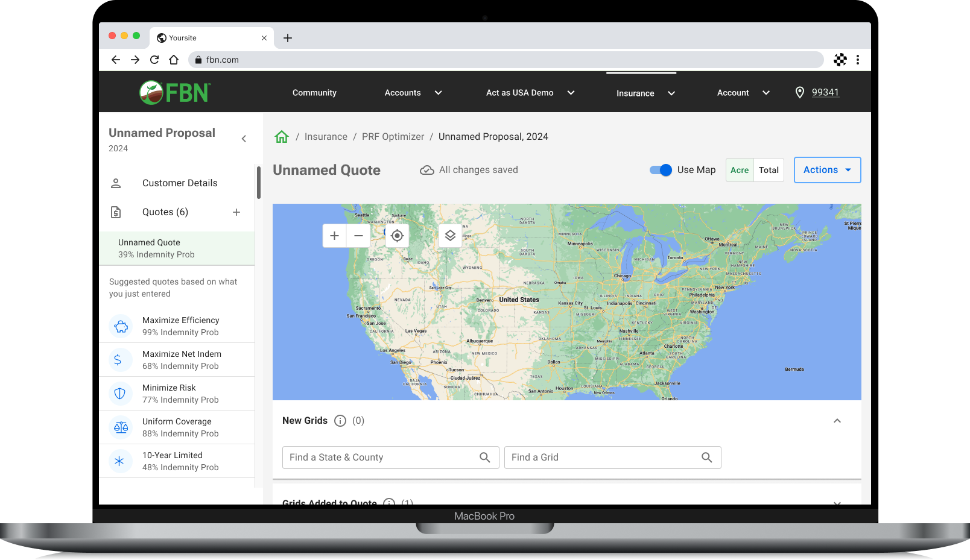970x560 pixels.
Task: Collapse the New Grids section
Action: pyautogui.click(x=837, y=421)
